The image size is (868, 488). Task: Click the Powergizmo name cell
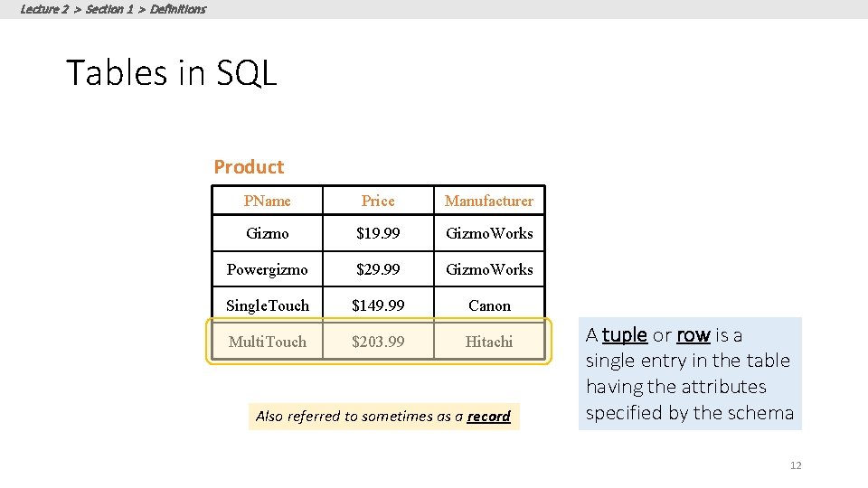(268, 269)
